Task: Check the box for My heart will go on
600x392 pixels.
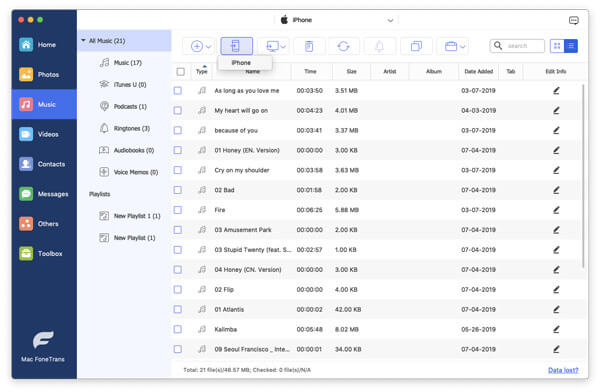Action: (178, 111)
